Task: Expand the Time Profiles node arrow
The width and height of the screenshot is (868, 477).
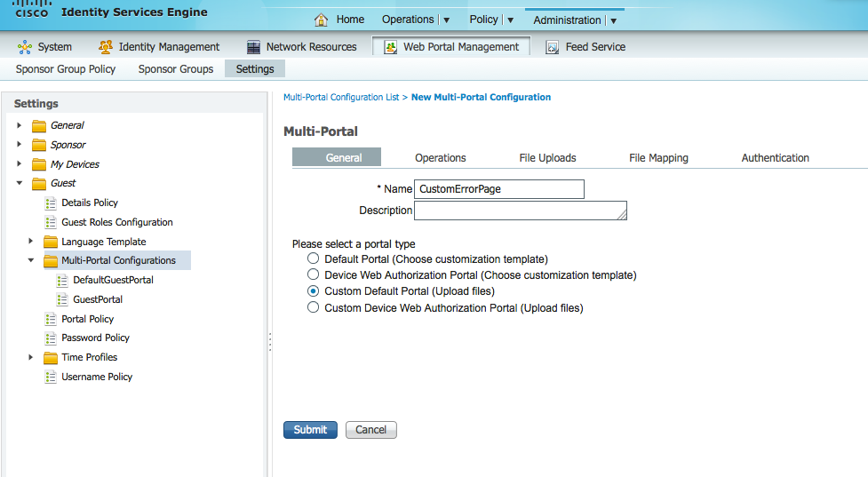Action: (x=30, y=357)
